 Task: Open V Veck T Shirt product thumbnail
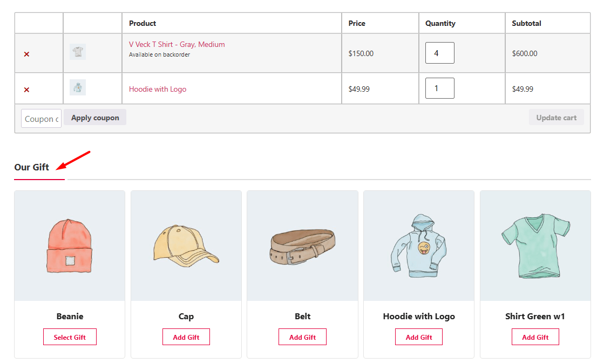[78, 52]
